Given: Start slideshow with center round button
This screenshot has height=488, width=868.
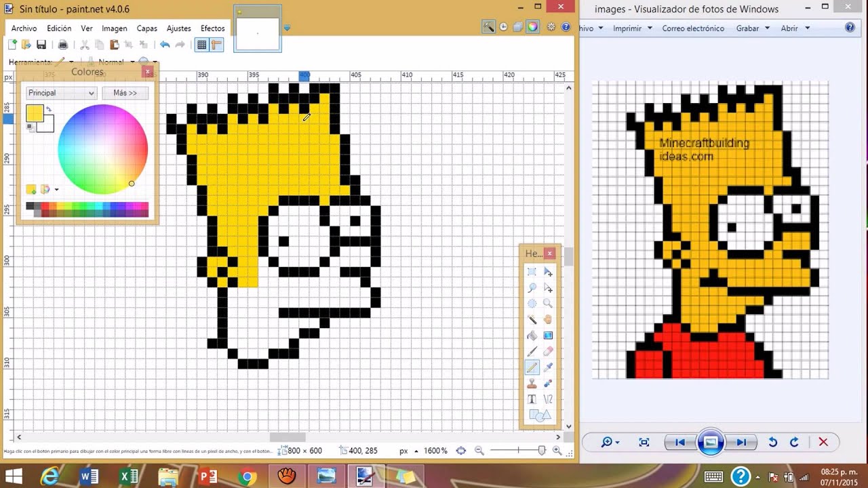Looking at the screenshot, I should click(x=711, y=443).
